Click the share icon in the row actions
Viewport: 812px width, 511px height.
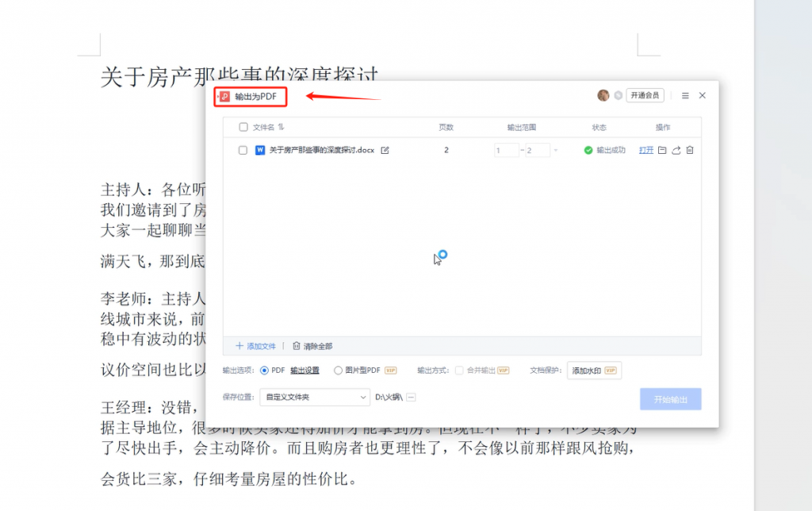[x=676, y=150]
